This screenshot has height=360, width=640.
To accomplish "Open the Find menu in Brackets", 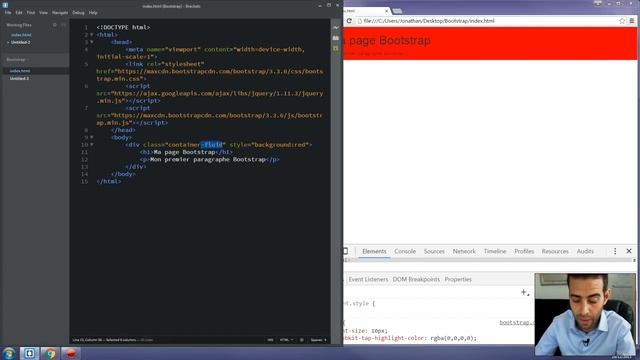I will tap(31, 13).
